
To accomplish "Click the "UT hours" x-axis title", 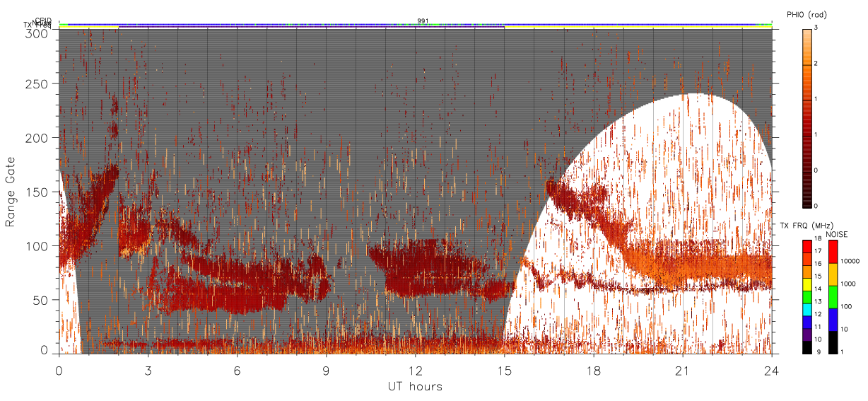I will point(414,386).
